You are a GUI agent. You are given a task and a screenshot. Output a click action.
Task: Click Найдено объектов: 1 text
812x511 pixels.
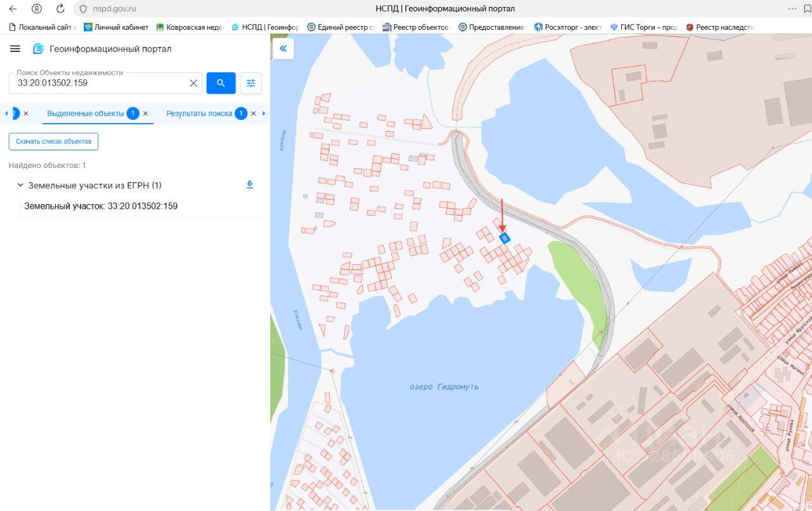pos(47,165)
